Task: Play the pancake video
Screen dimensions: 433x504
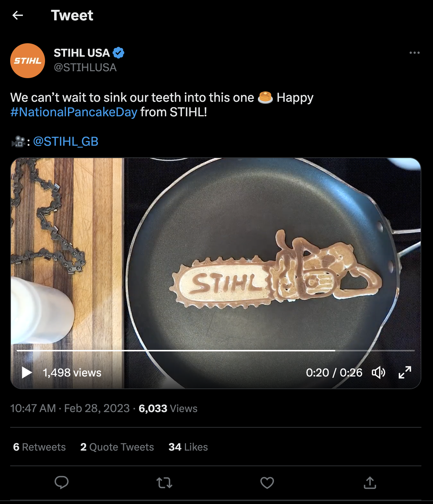Action: (x=27, y=372)
